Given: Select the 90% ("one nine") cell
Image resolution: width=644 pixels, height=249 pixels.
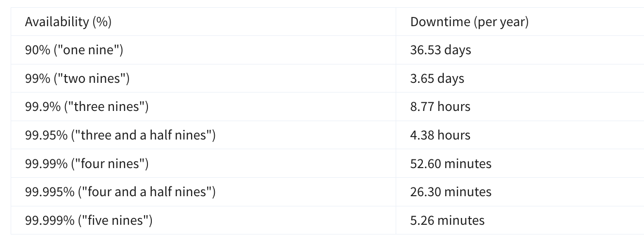Looking at the screenshot, I should [x=74, y=50].
